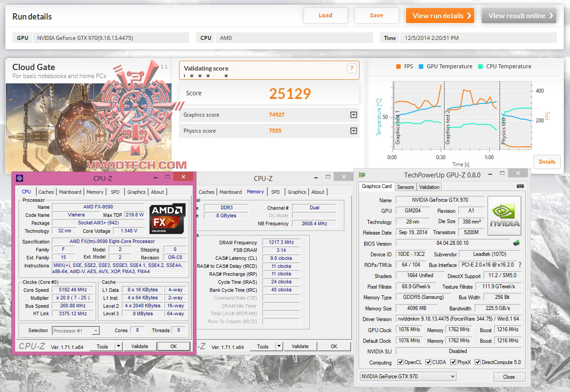
Task: Take a GPU-Z screenshot with the camera icon
Action: point(520,186)
